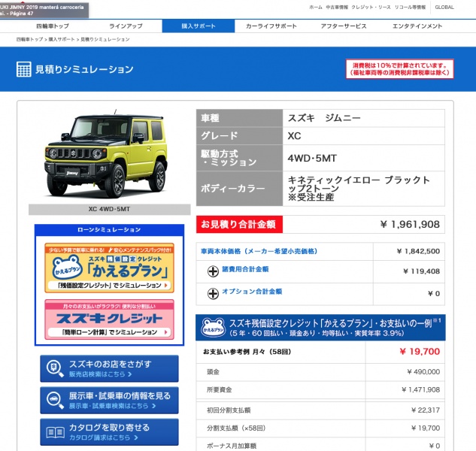The width and height of the screenshot is (476, 451).
Task: Click the arrow in 簡単ローン計算 simulation bar
Action: click(x=165, y=332)
